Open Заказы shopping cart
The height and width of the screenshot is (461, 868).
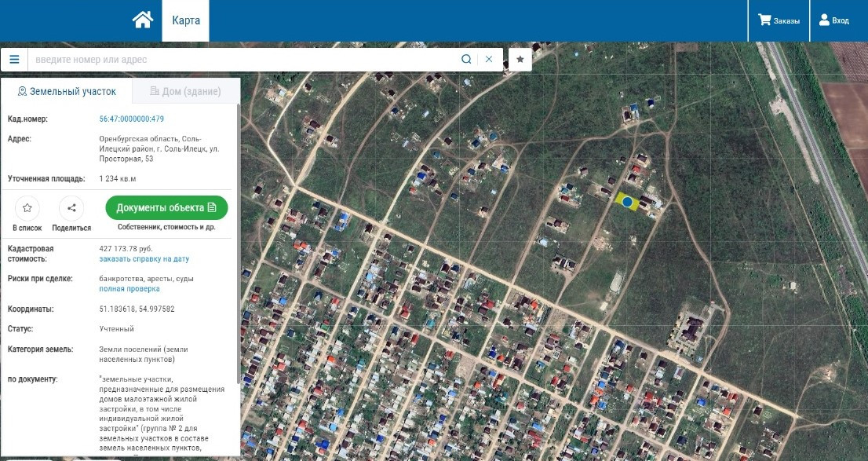coord(779,20)
